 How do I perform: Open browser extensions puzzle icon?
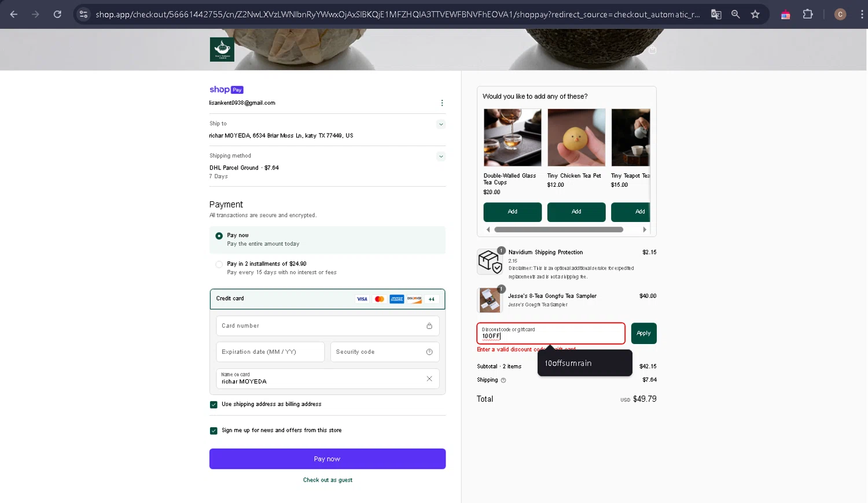(x=808, y=14)
